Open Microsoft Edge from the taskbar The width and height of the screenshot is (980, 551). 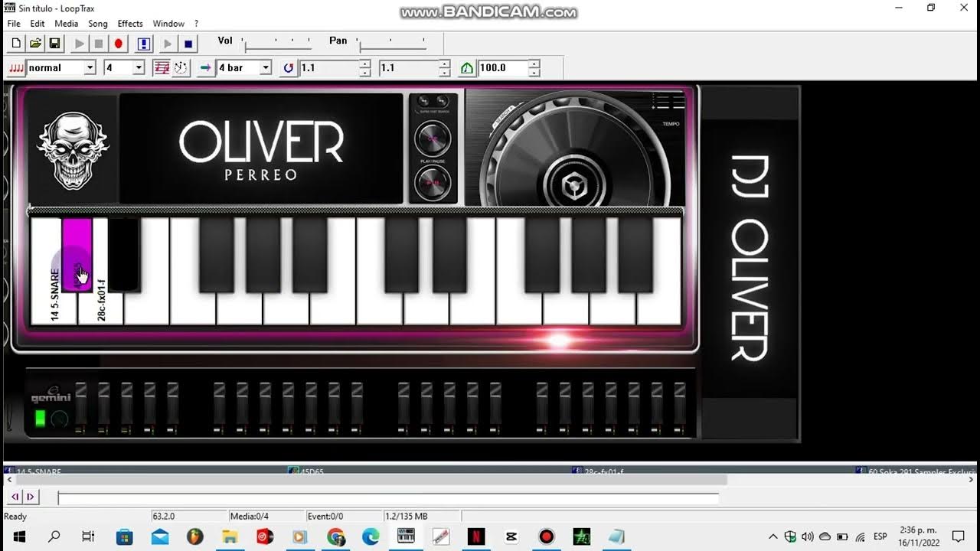pos(371,536)
